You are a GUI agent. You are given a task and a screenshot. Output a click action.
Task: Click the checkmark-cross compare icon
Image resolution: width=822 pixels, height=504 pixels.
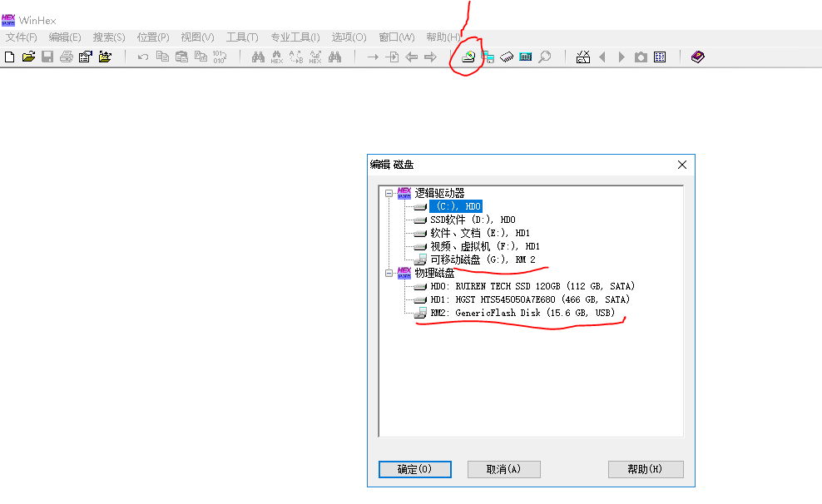click(583, 57)
